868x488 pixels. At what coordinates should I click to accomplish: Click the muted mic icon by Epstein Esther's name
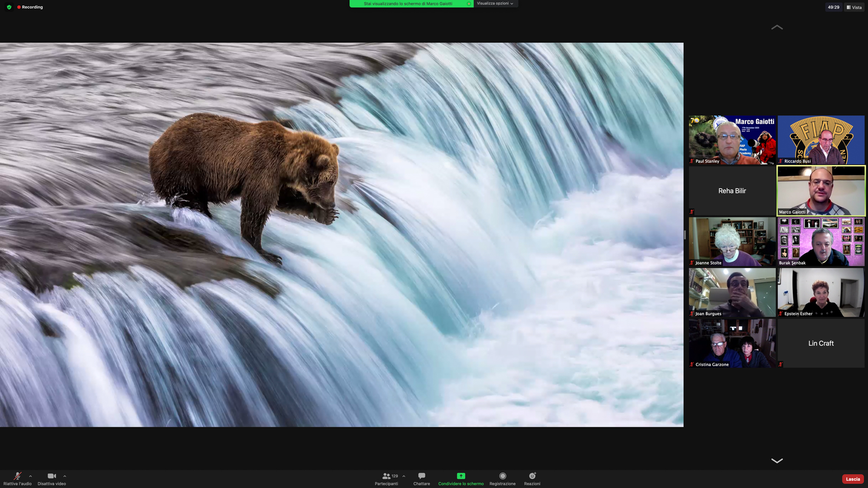click(x=781, y=314)
